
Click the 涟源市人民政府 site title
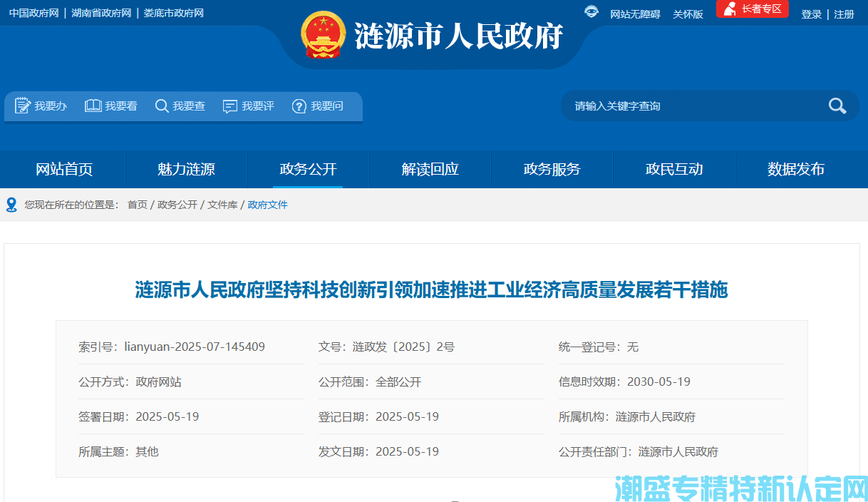pos(459,36)
